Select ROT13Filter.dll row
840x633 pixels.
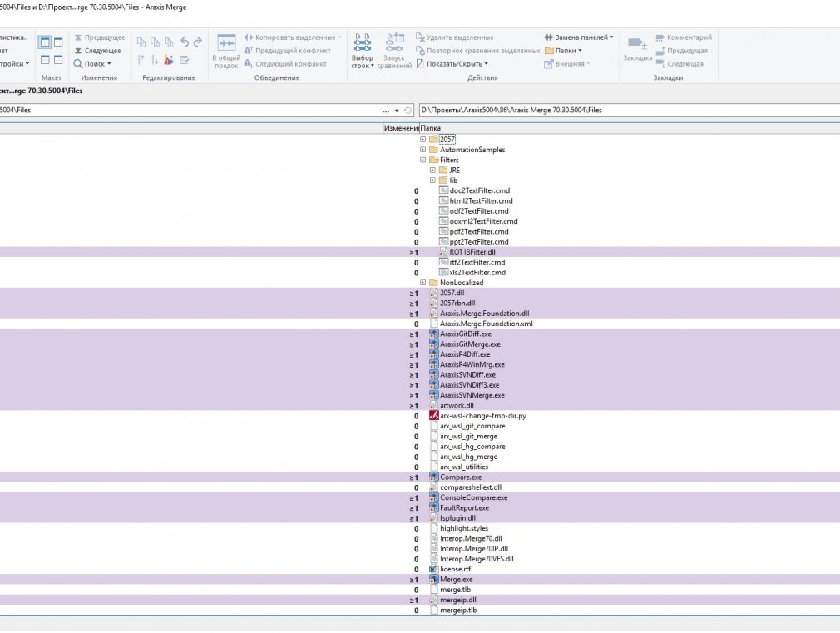coord(472,252)
